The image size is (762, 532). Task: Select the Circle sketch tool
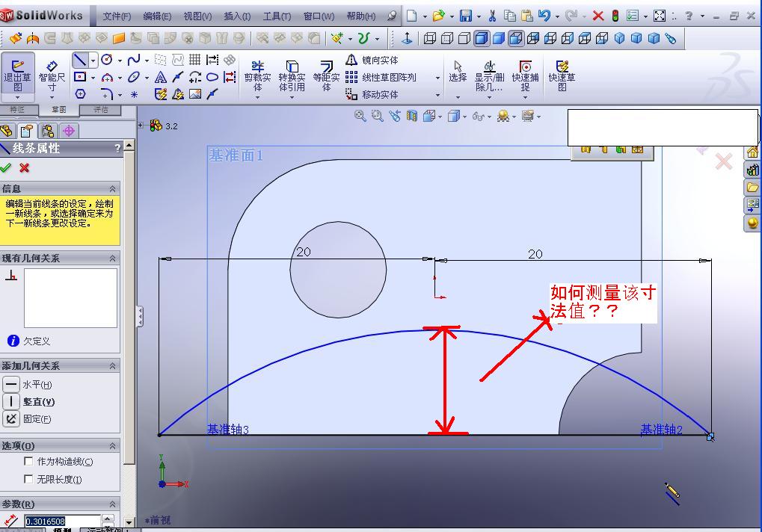click(x=107, y=61)
